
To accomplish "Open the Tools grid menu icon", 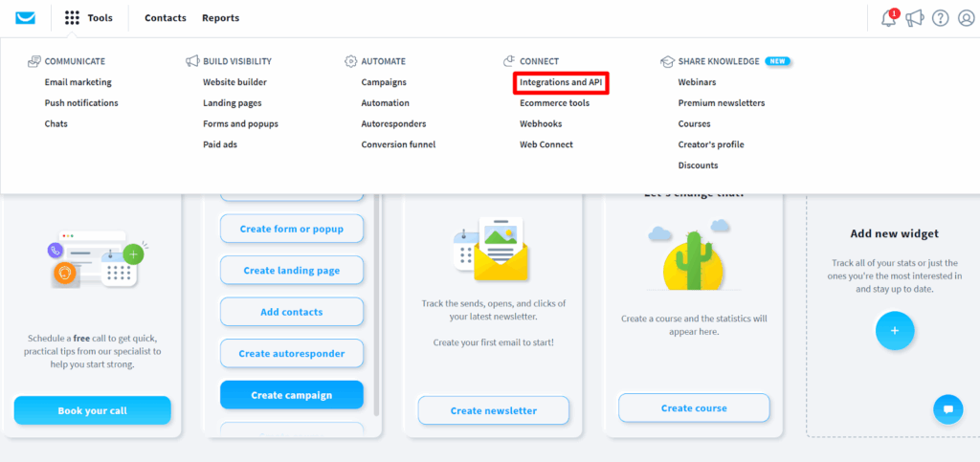I will pyautogui.click(x=73, y=18).
